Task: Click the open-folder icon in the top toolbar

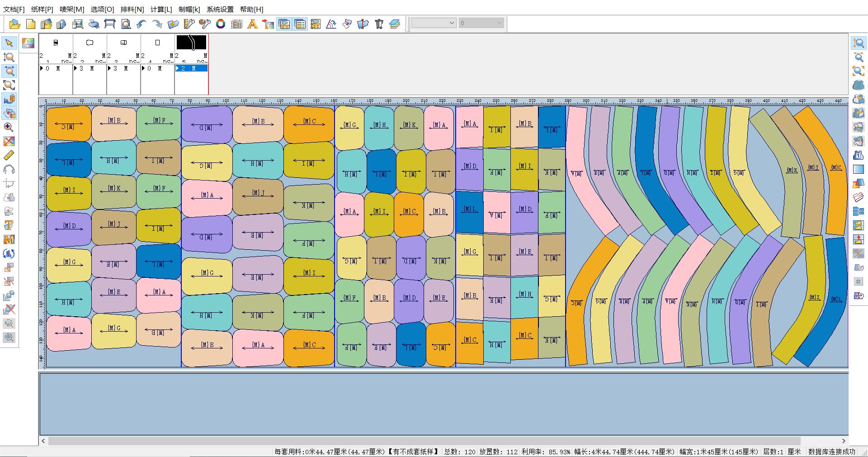Action: tap(14, 24)
